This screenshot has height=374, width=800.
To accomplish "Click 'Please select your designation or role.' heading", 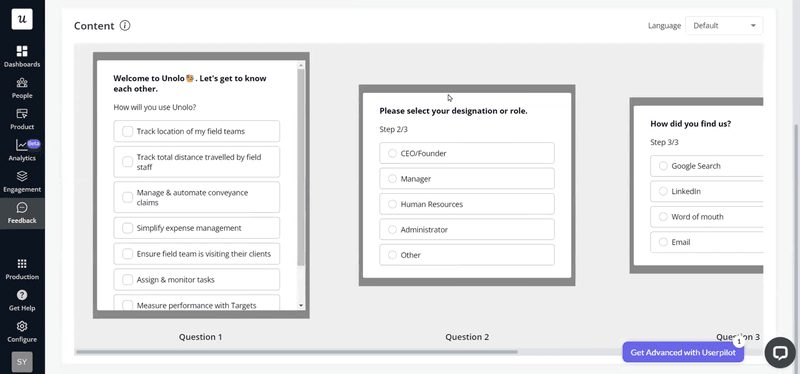I will (454, 111).
